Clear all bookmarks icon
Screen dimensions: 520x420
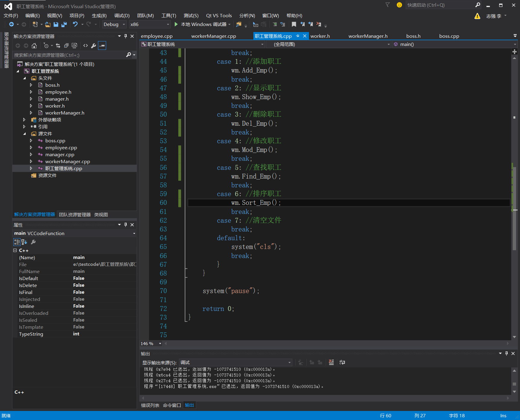point(319,24)
